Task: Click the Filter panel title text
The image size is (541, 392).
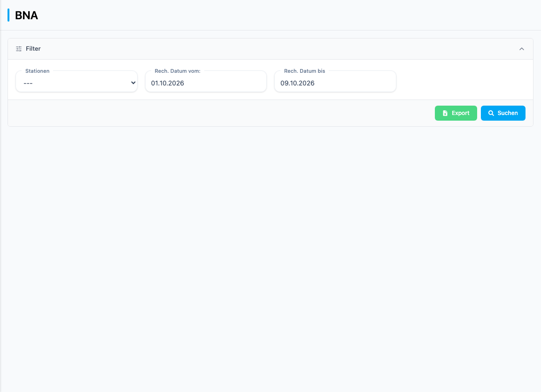Action: 33,49
